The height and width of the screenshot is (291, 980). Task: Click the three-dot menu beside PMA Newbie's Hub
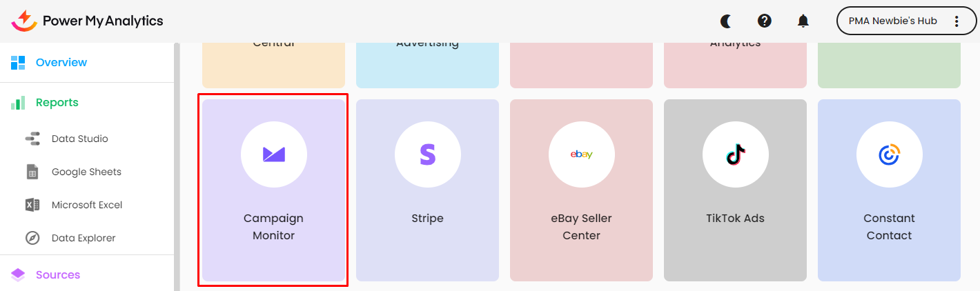click(x=957, y=21)
